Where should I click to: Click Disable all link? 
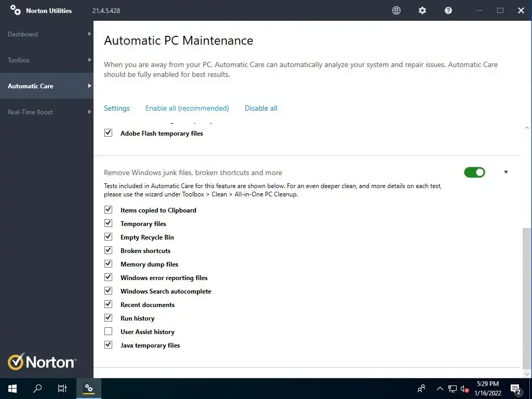point(261,108)
